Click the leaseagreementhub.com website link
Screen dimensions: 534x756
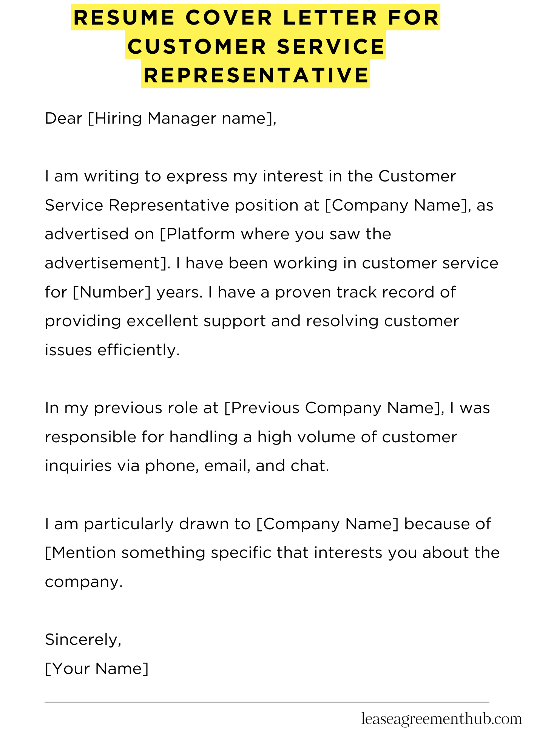point(441,719)
